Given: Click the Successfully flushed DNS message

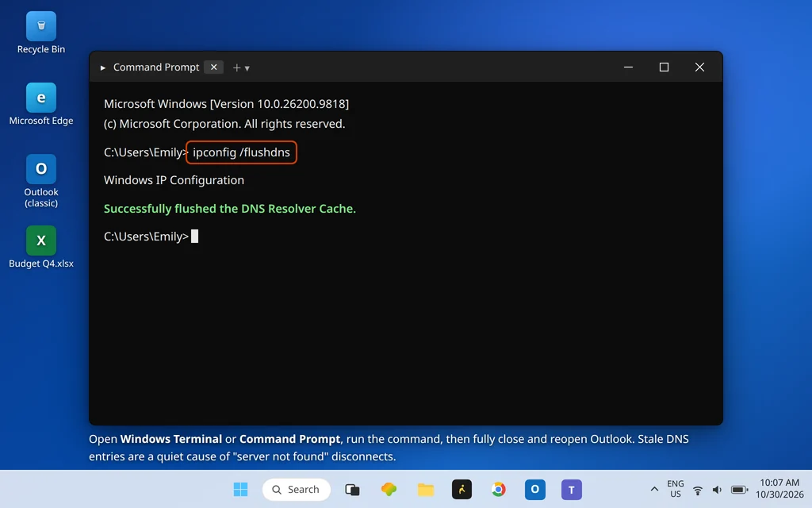Looking at the screenshot, I should pyautogui.click(x=230, y=209).
